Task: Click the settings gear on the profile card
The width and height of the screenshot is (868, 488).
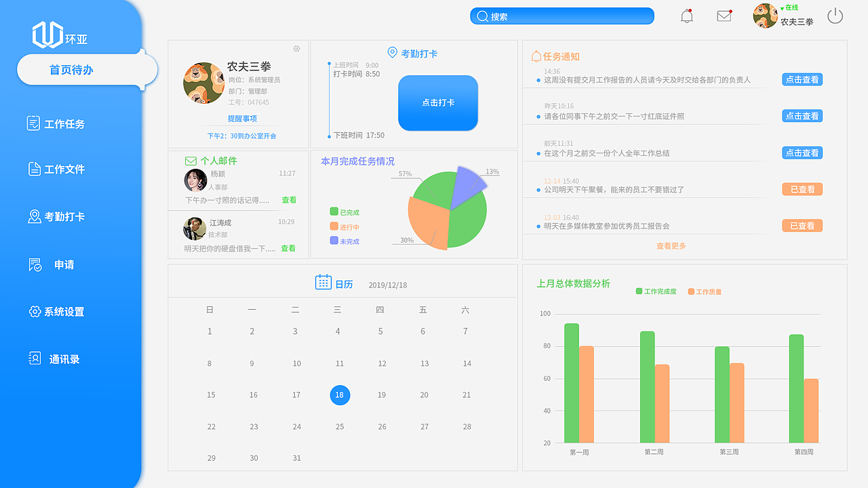Action: tap(296, 49)
